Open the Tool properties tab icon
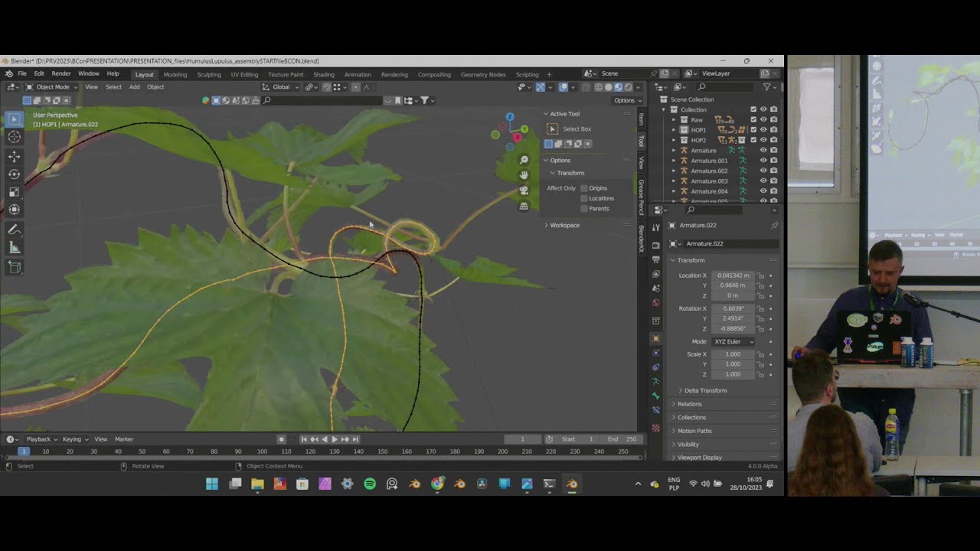The height and width of the screenshot is (551, 980). 655,228
